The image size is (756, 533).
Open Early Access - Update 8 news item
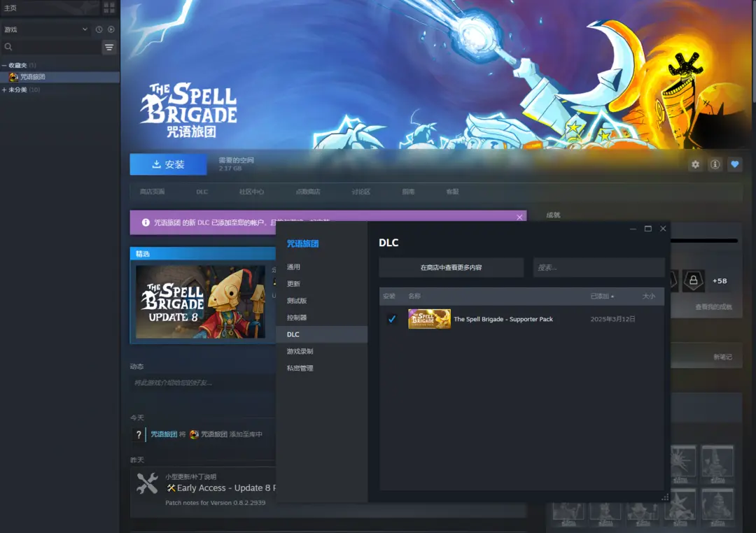click(222, 488)
